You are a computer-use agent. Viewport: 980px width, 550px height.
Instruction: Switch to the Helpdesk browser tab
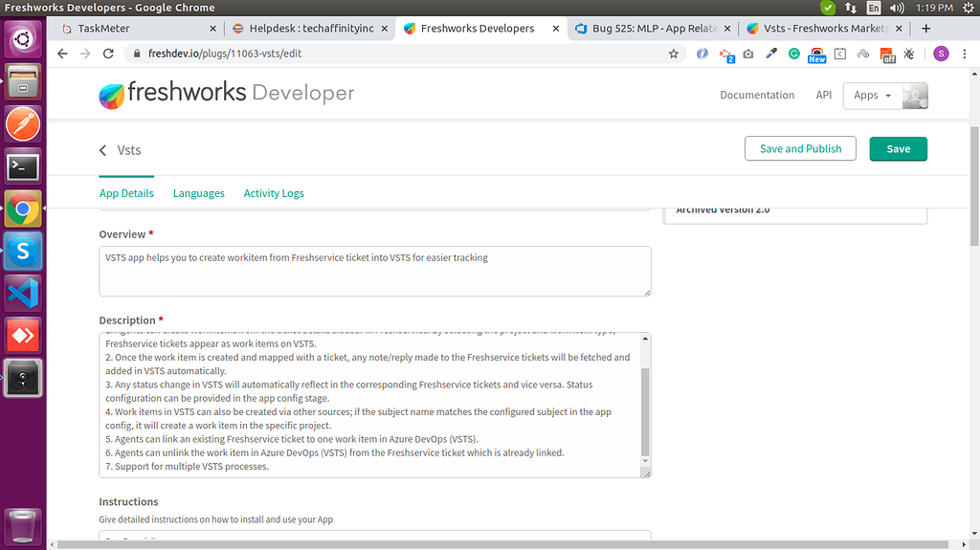click(x=307, y=29)
